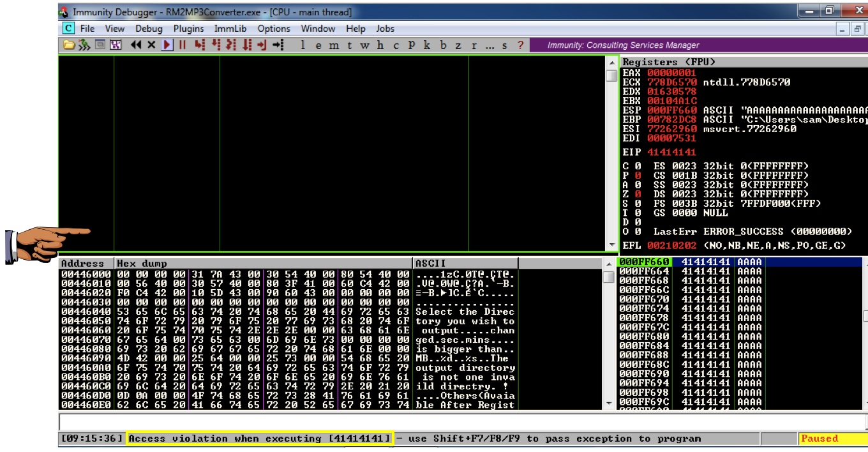Pause execution with the pause icon
Screen dimensions: 868x452
(x=183, y=45)
